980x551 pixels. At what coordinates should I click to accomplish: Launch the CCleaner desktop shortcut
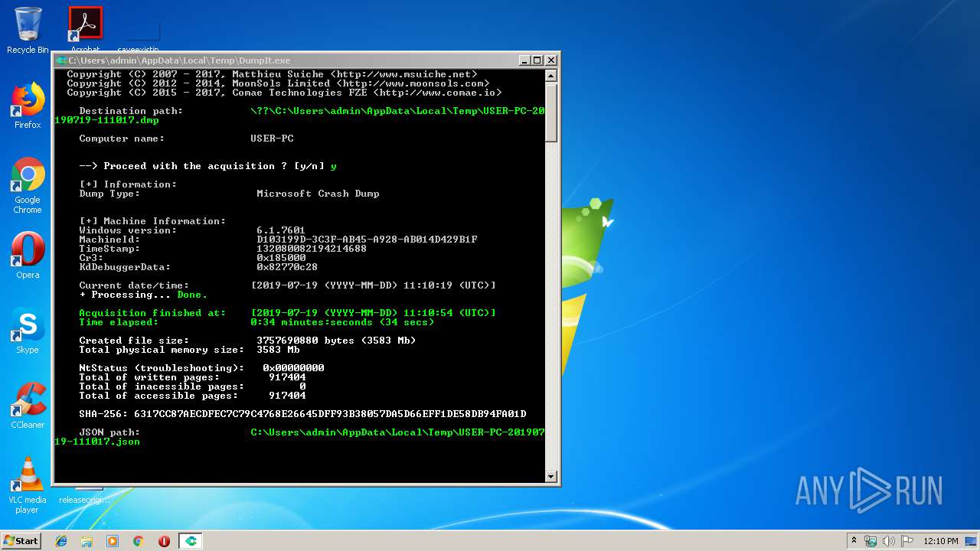pyautogui.click(x=28, y=406)
